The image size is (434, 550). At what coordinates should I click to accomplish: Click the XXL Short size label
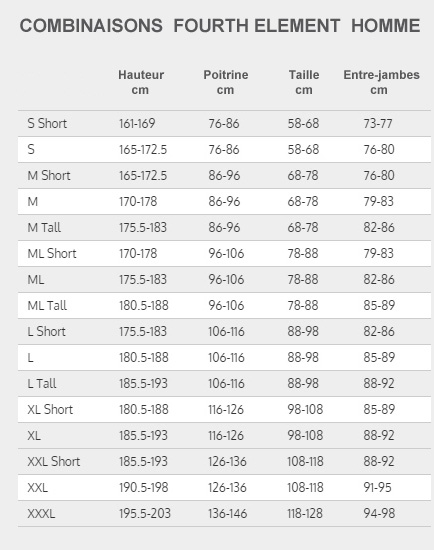click(x=54, y=462)
